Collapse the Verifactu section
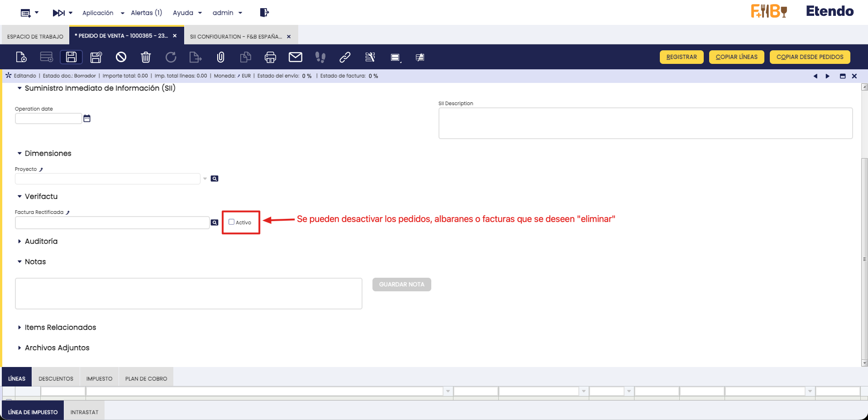The width and height of the screenshot is (868, 420). coord(41,197)
